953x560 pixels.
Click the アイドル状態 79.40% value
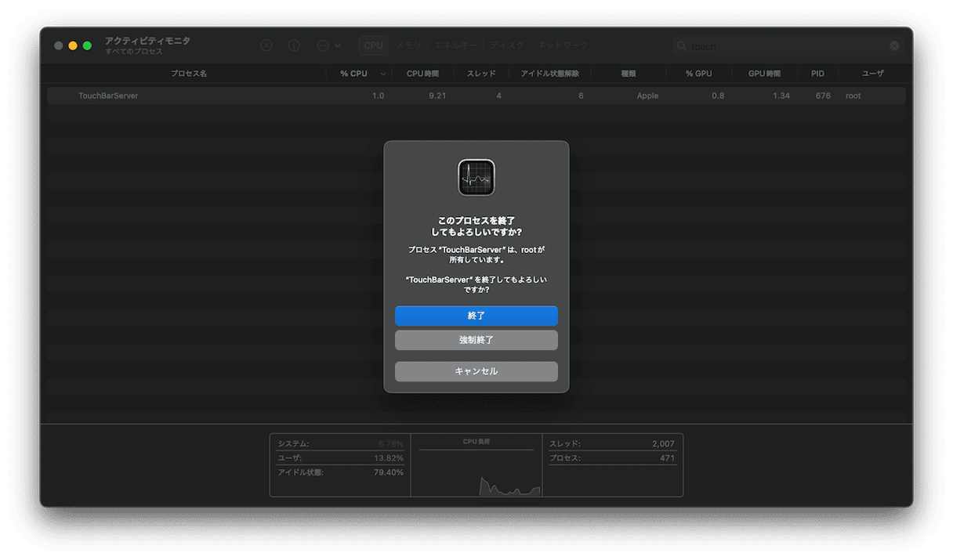[388, 472]
